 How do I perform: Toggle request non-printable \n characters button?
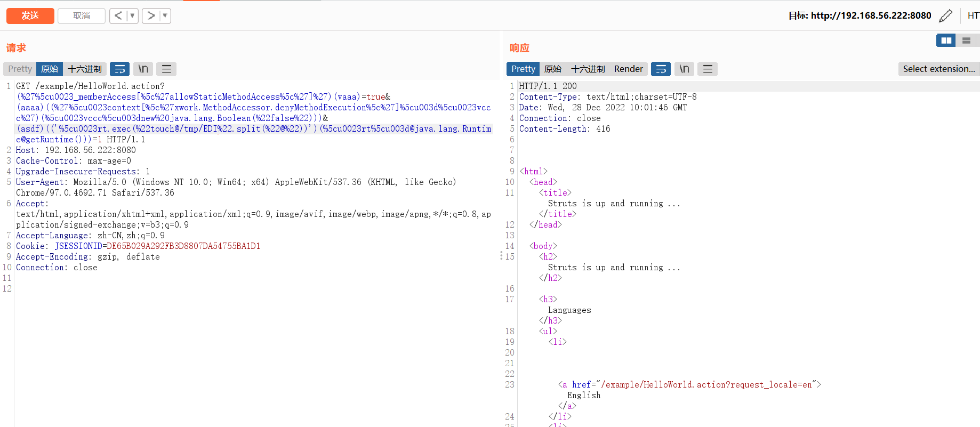pos(143,69)
